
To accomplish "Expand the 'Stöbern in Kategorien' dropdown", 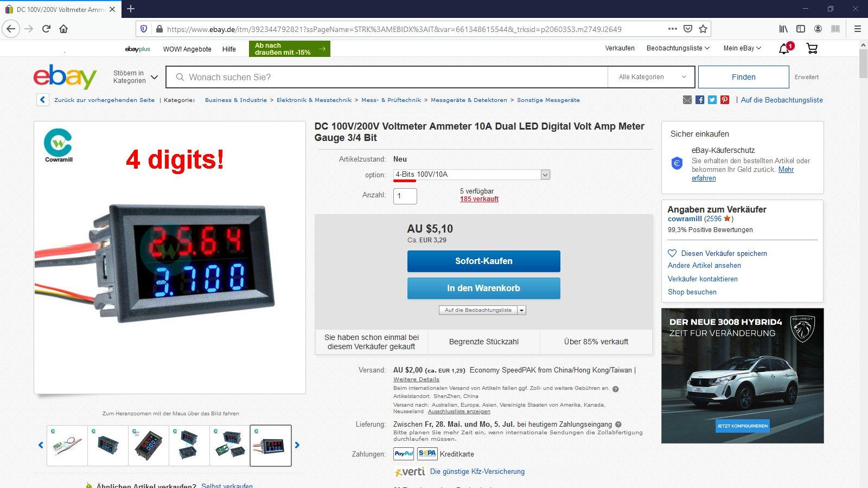I will point(135,77).
